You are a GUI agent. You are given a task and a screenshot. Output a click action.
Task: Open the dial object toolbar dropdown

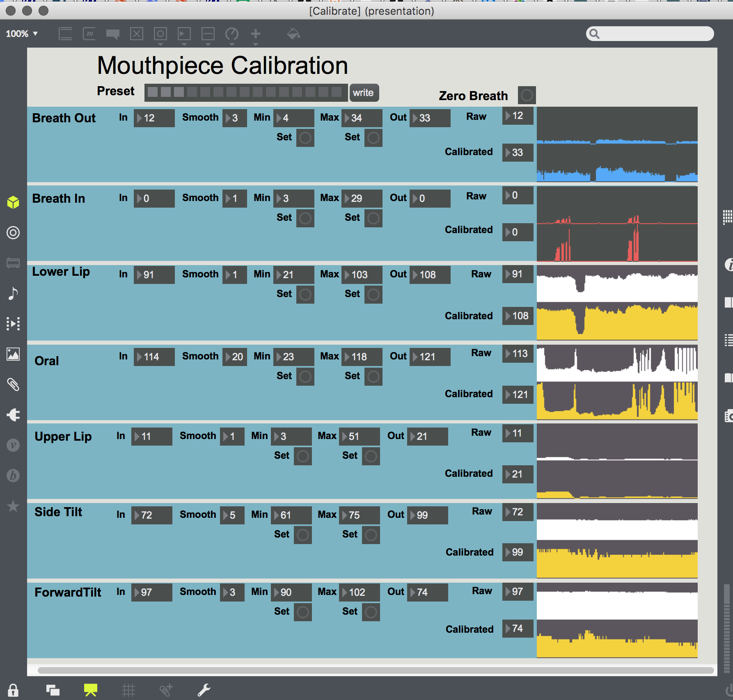click(x=232, y=36)
